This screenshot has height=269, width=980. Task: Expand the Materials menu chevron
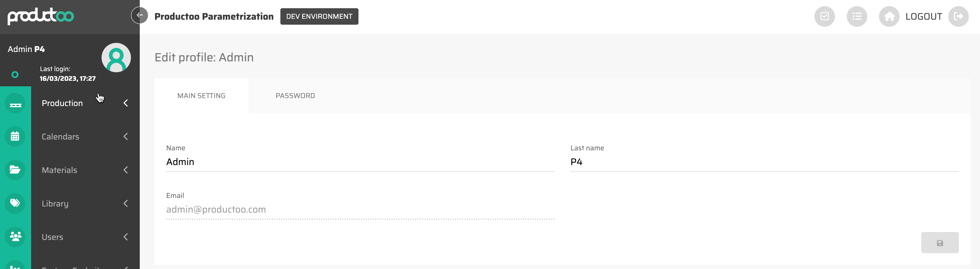tap(126, 170)
